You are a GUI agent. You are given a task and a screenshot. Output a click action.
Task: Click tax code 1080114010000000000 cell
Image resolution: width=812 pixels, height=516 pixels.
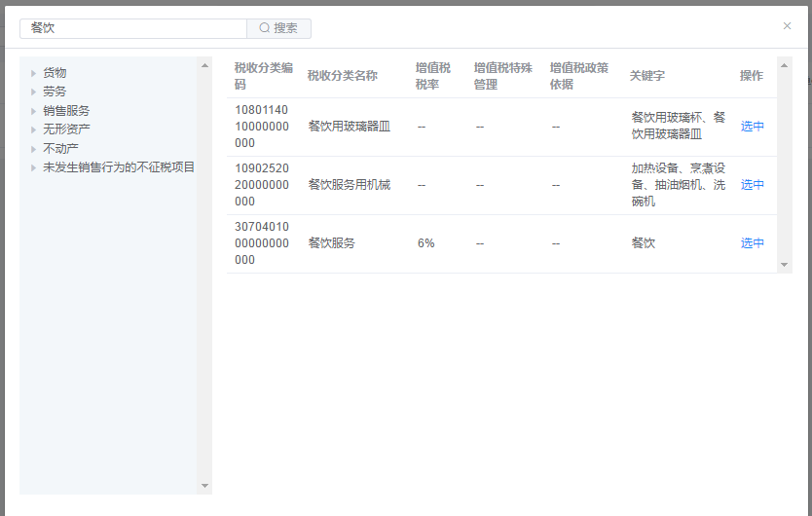click(262, 127)
